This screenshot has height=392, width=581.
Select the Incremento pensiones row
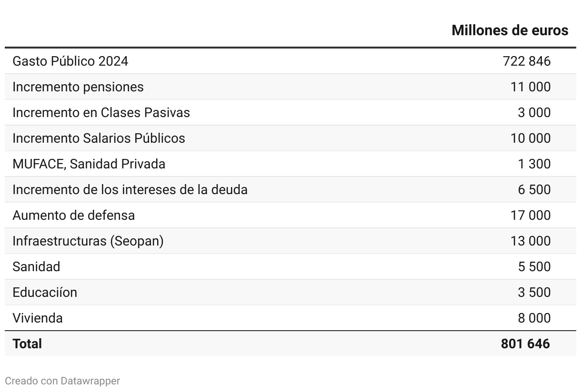click(x=290, y=87)
